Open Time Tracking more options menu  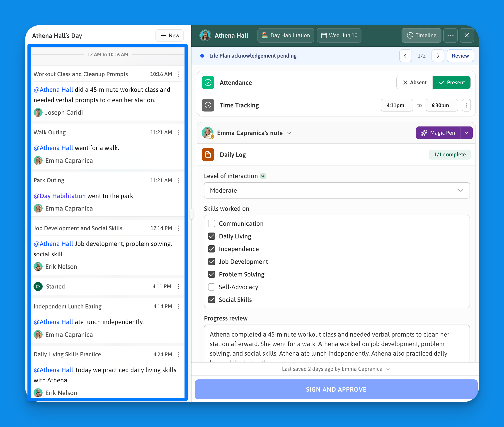coord(466,105)
